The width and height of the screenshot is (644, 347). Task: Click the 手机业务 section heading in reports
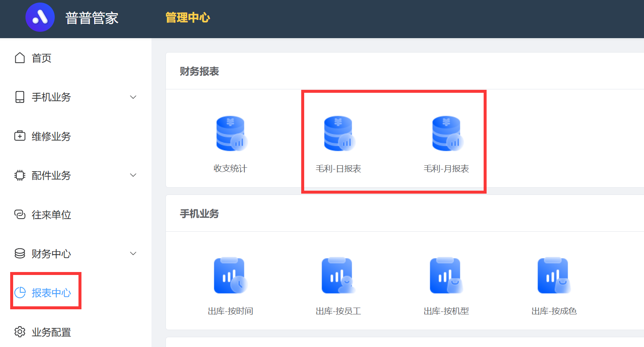point(199,214)
